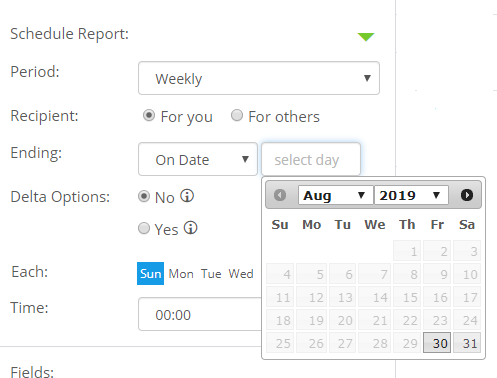Open the Ending On Date dropdown

click(x=198, y=159)
